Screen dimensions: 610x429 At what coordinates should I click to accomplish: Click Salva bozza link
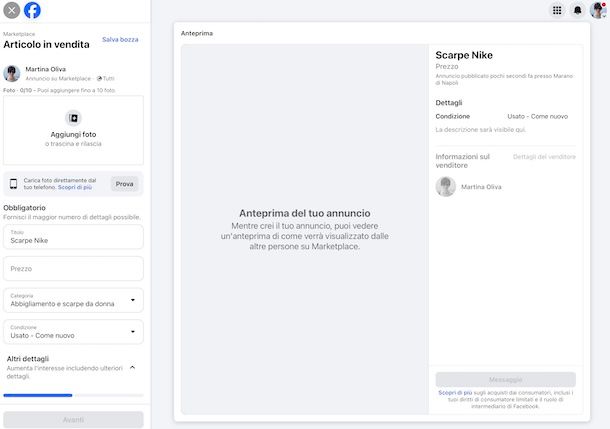pos(120,39)
